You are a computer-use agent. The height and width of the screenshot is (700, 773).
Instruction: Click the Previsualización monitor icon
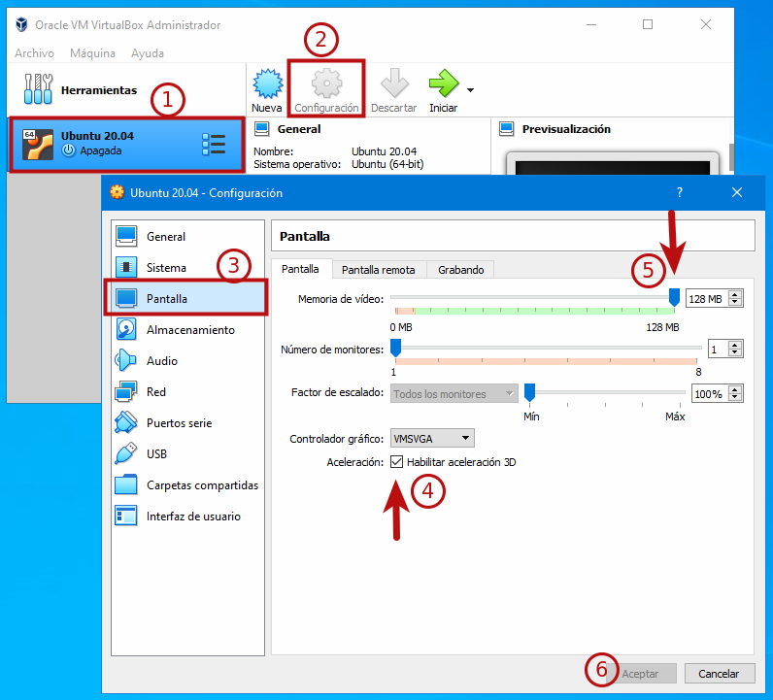pos(506,129)
